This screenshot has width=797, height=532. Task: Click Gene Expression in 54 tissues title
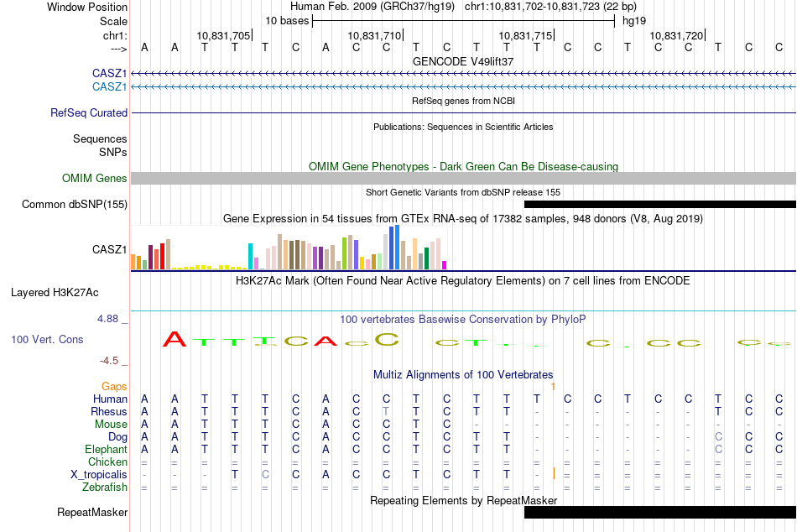[463, 219]
